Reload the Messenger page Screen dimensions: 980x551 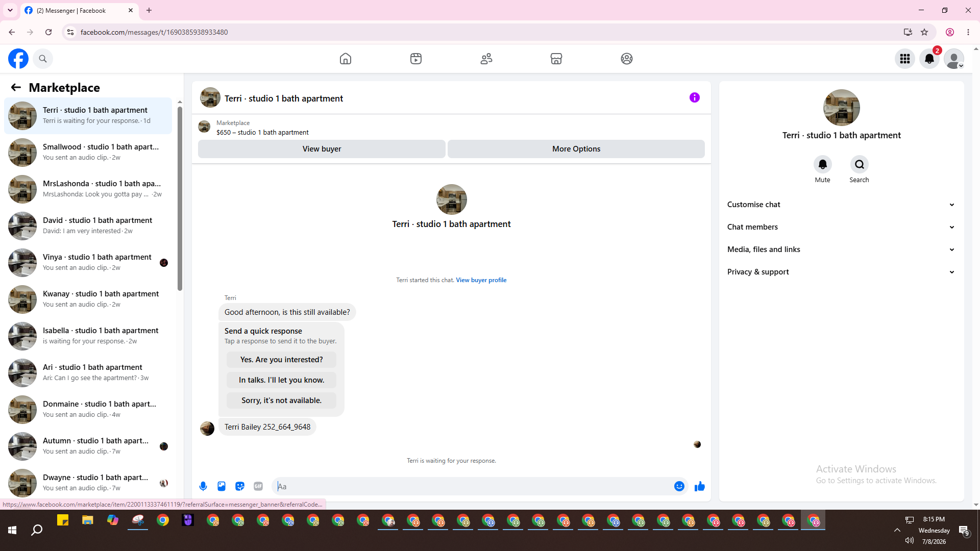click(48, 32)
